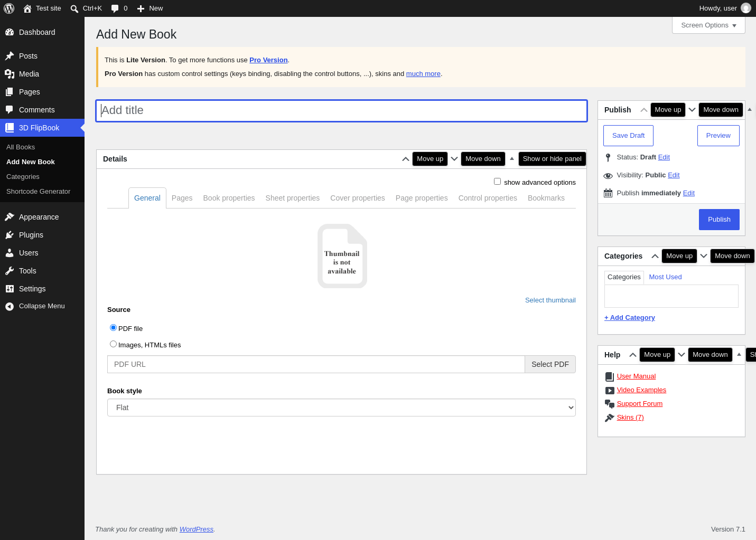Move Publish panel down chevron
The image size is (756, 540).
[692, 110]
